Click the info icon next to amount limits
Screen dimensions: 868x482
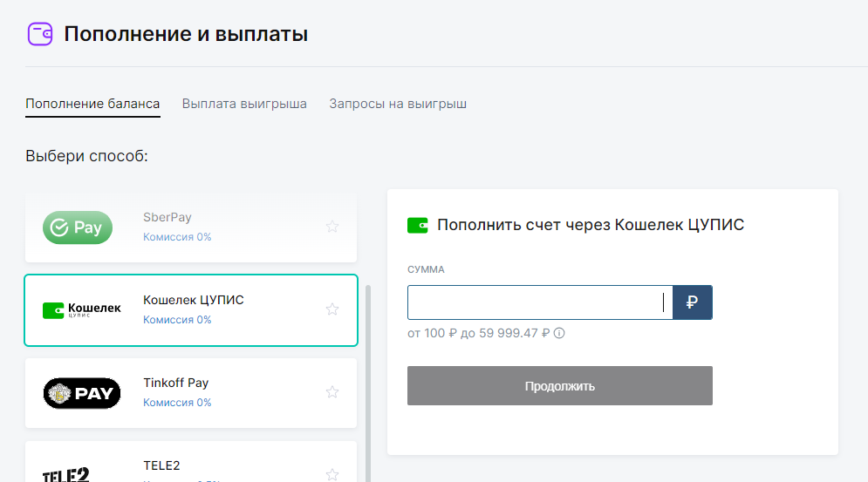pyautogui.click(x=559, y=333)
